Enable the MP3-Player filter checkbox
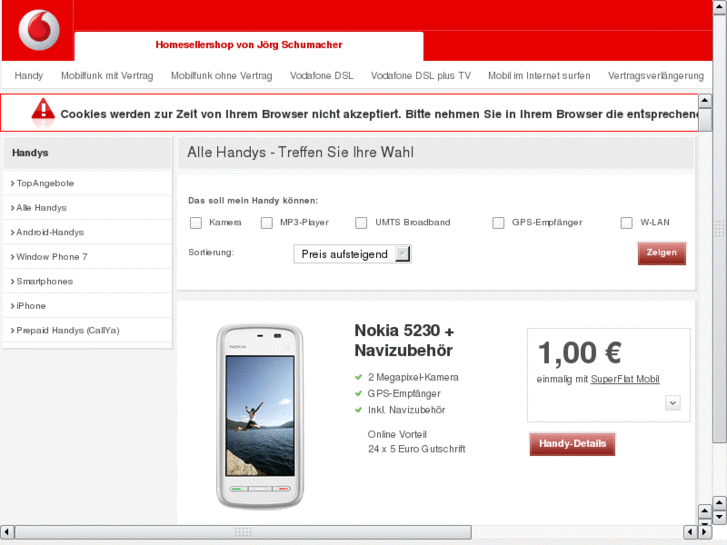The image size is (727, 545). click(267, 223)
